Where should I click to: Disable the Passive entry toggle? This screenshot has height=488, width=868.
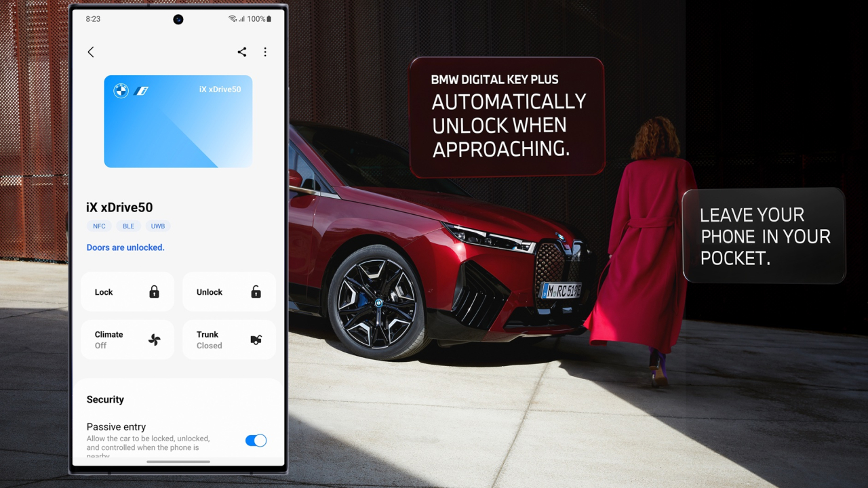point(256,441)
